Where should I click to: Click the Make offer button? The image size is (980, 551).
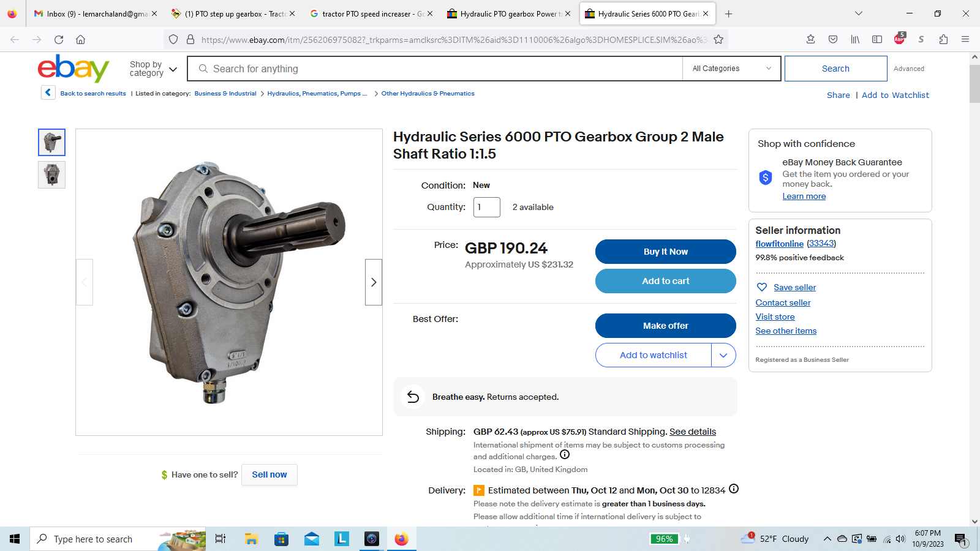(x=665, y=326)
